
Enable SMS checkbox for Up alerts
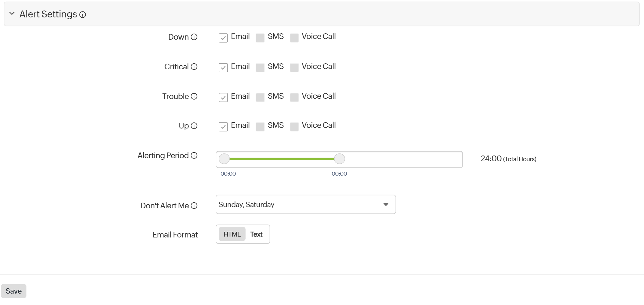coord(260,127)
